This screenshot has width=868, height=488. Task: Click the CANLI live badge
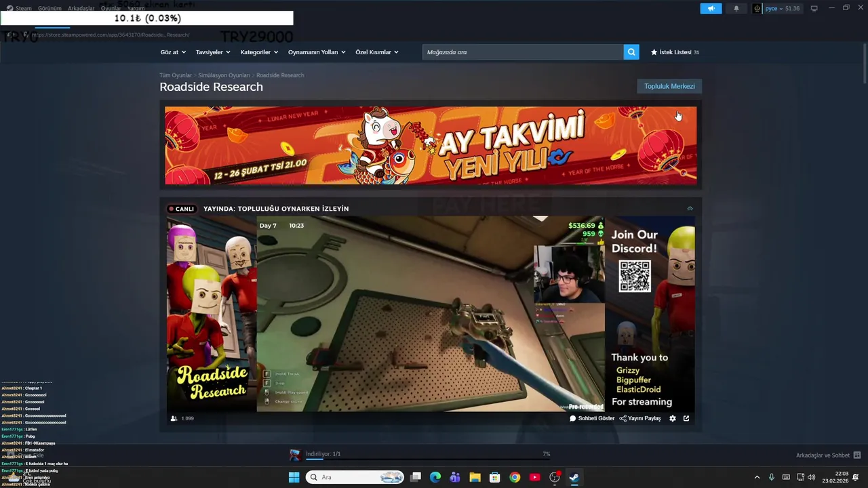[182, 209]
